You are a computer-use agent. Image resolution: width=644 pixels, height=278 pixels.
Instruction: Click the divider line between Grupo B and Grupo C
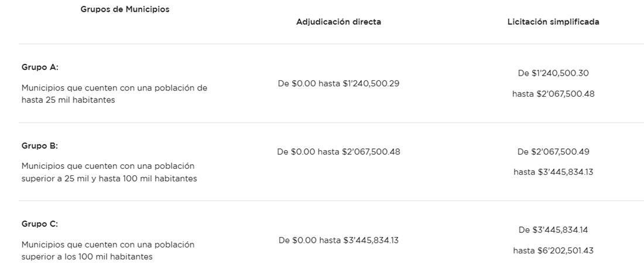click(331, 201)
